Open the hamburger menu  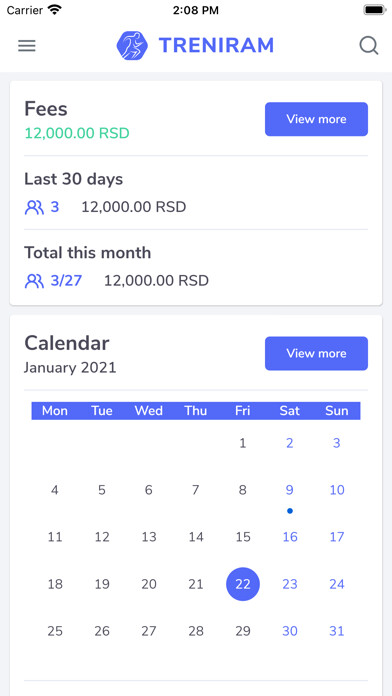pyautogui.click(x=27, y=46)
